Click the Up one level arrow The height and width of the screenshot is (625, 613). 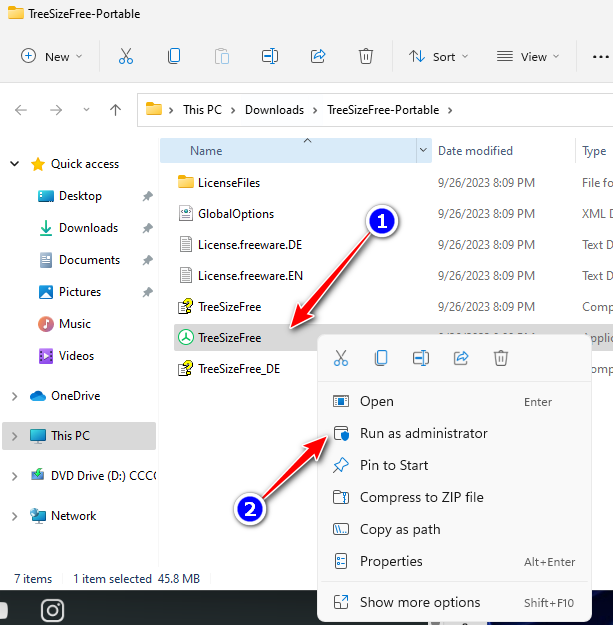point(116,110)
